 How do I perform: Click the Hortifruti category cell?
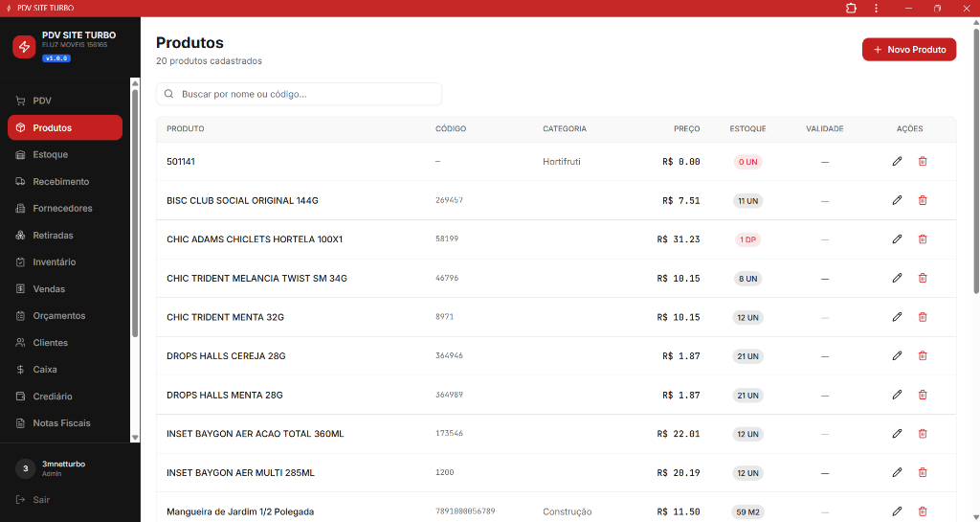(x=561, y=161)
